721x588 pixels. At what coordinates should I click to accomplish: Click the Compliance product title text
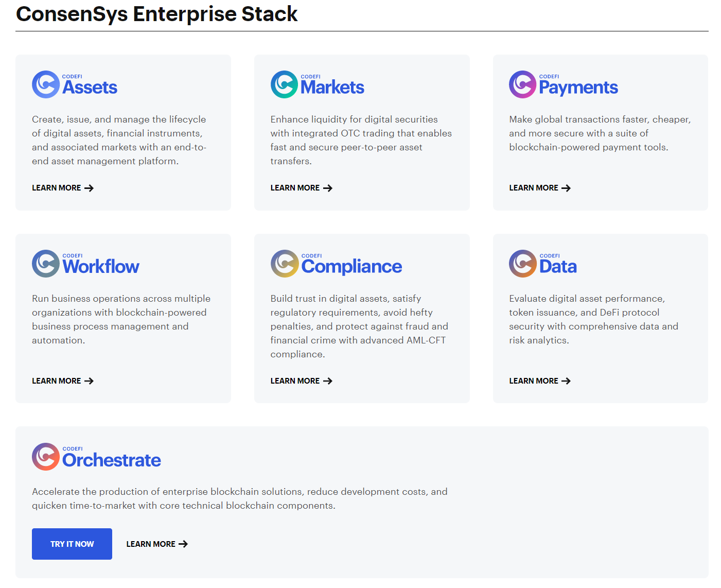(x=351, y=267)
